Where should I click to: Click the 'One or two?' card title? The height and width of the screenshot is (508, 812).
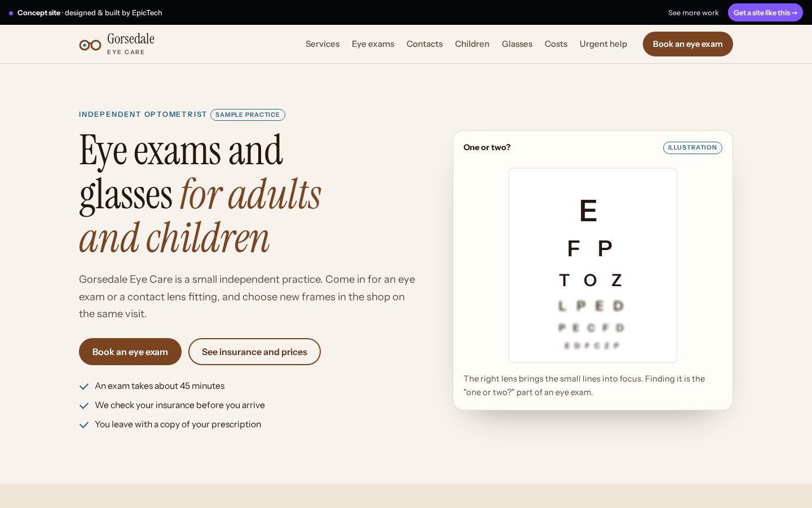[487, 147]
